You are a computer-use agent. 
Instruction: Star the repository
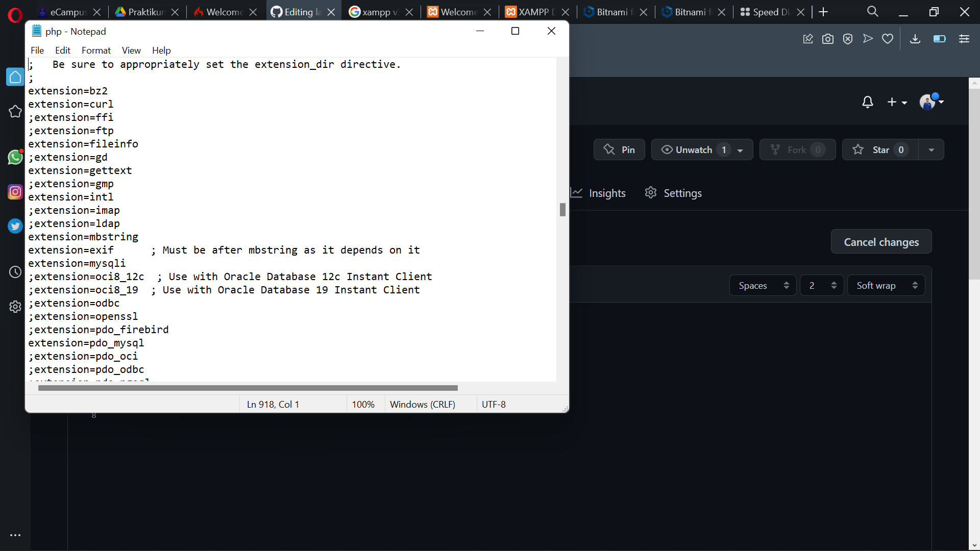(880, 149)
